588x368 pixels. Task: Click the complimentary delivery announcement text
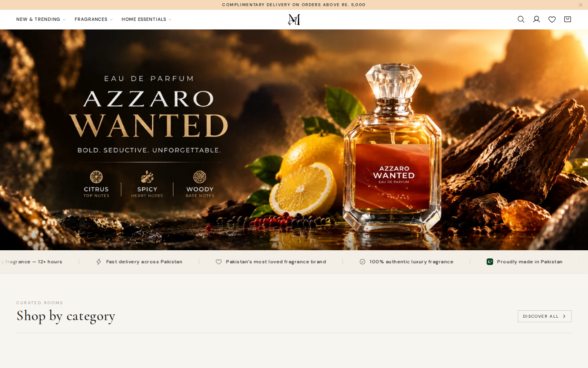(294, 5)
